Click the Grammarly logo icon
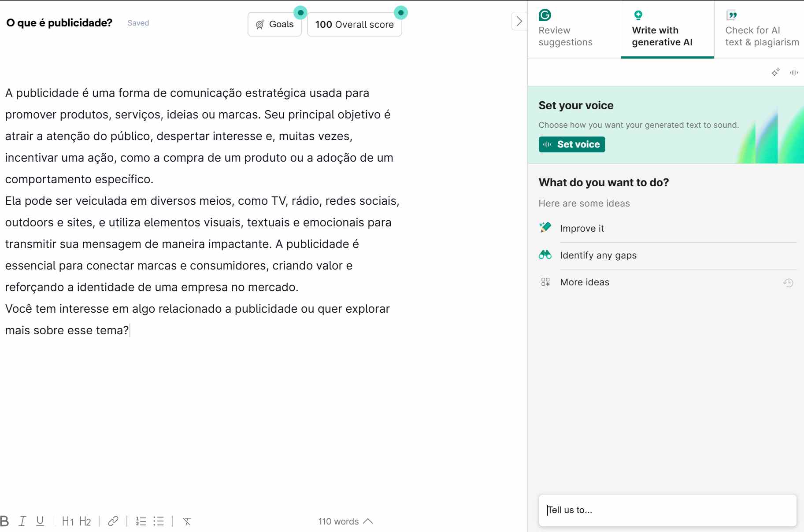This screenshot has width=804, height=532. pyautogui.click(x=545, y=15)
